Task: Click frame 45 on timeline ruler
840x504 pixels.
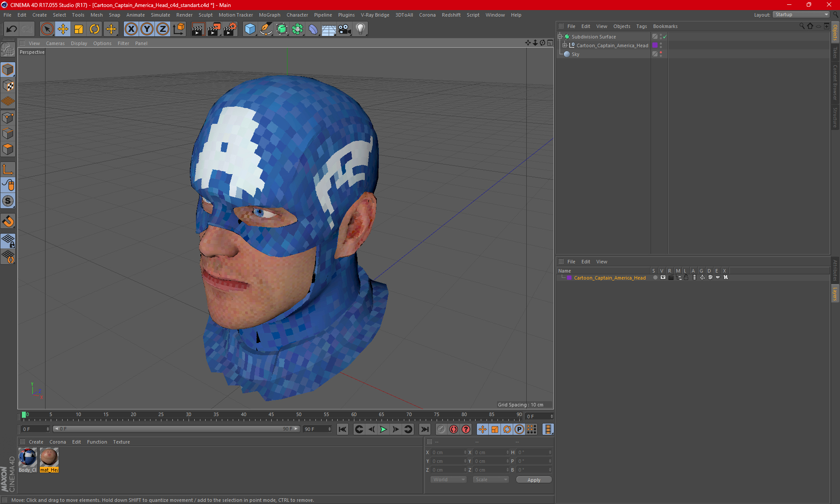Action: [271, 415]
